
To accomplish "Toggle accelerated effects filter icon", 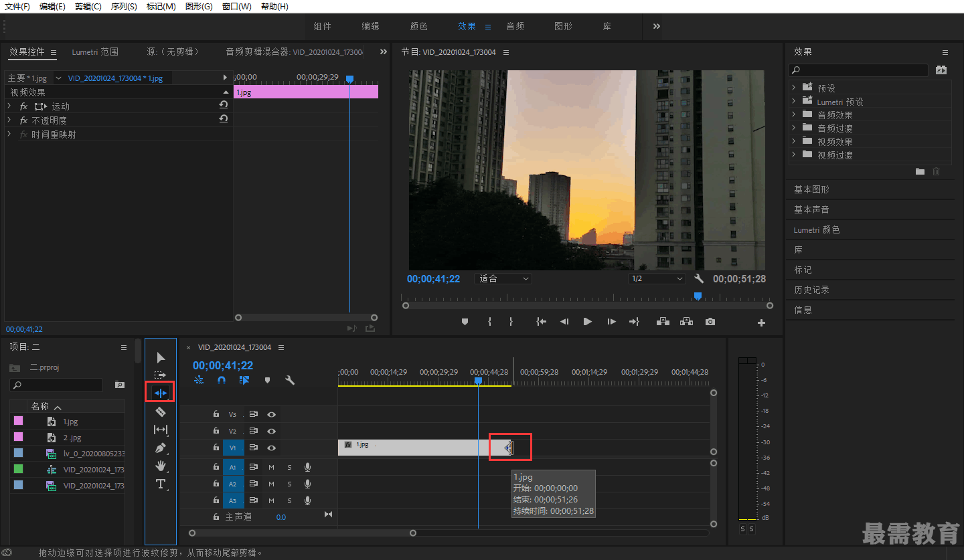I will [x=941, y=70].
